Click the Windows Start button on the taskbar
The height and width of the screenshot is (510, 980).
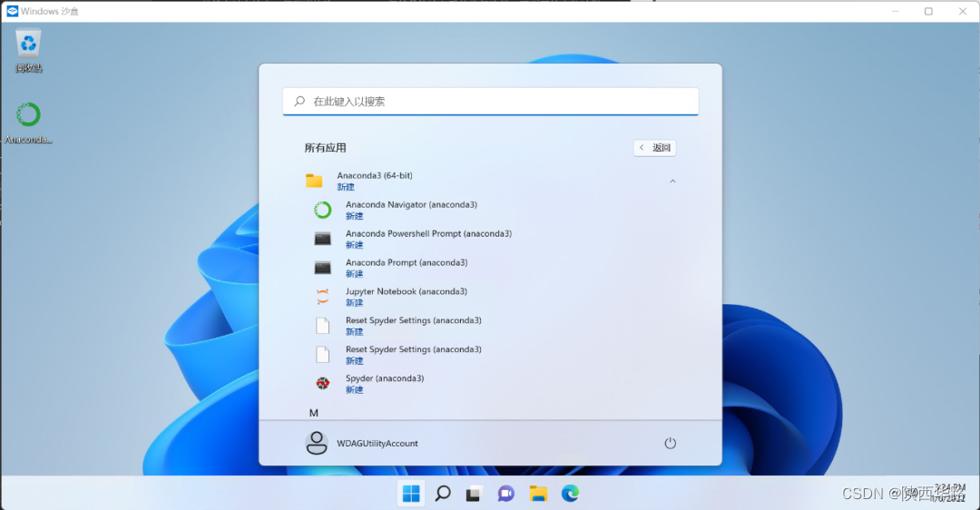(x=411, y=494)
